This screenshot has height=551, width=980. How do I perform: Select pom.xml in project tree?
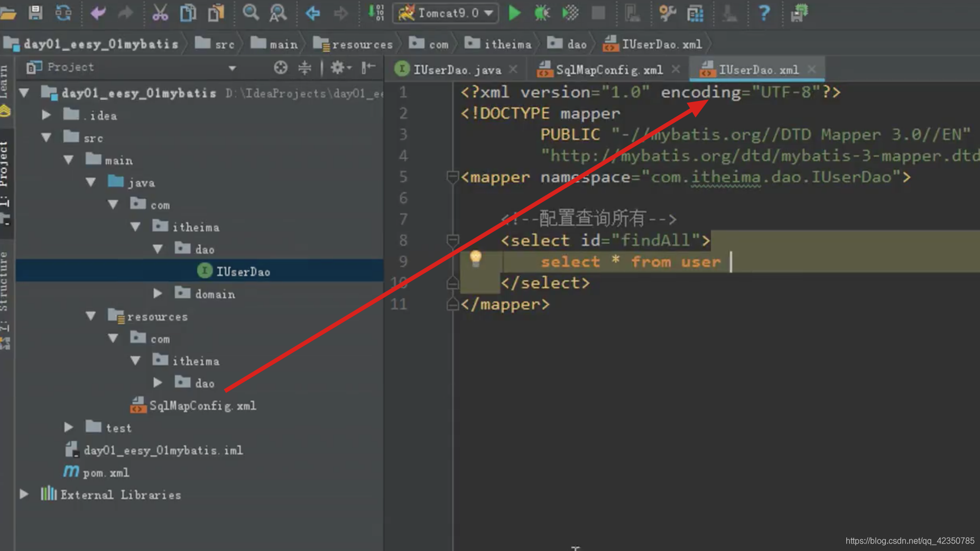point(96,472)
